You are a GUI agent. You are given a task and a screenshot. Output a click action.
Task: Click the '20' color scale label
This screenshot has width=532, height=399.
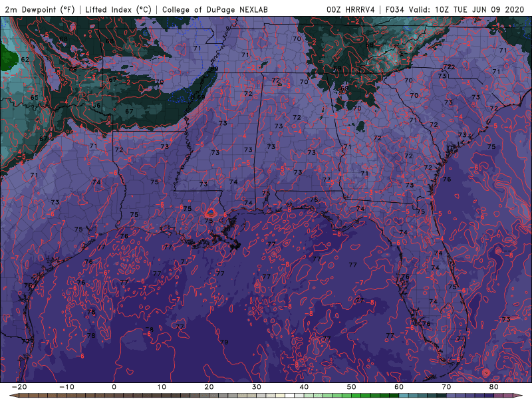coord(209,387)
